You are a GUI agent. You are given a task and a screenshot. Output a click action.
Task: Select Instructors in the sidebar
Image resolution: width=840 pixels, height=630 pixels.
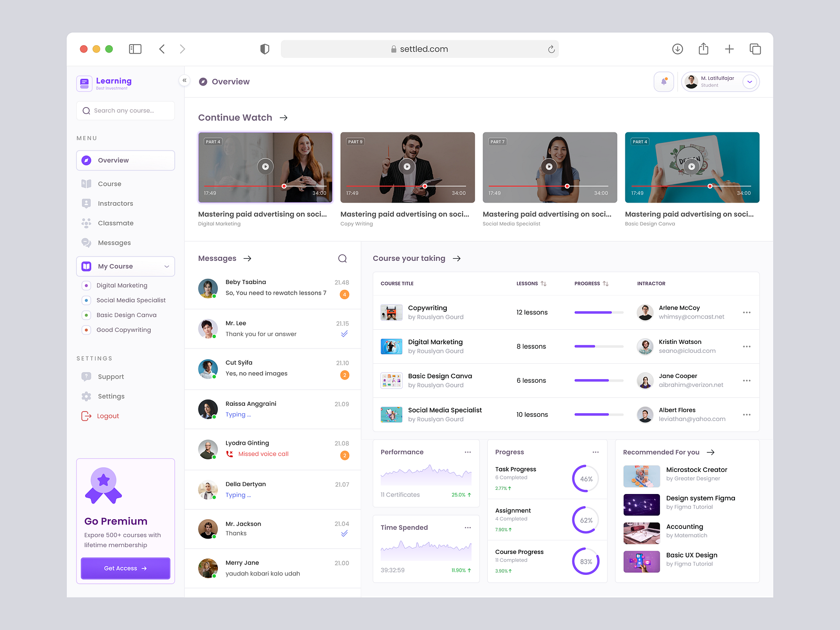pos(115,203)
